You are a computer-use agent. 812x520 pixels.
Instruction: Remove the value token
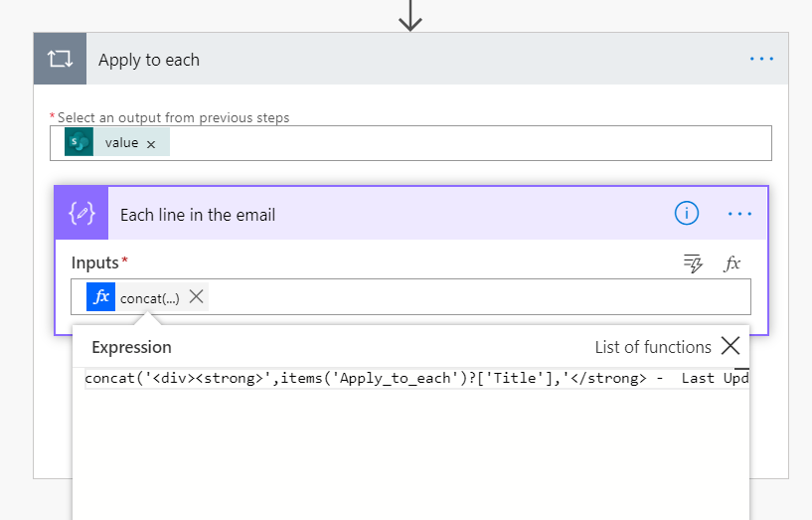(x=151, y=144)
